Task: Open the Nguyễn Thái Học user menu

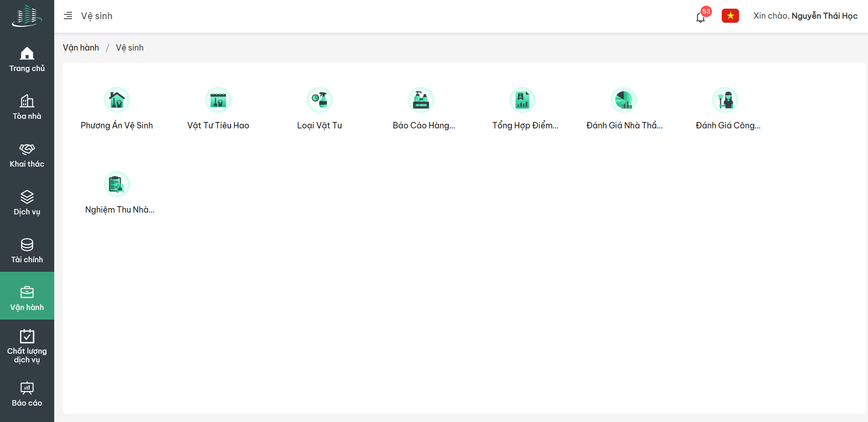Action: tap(805, 16)
